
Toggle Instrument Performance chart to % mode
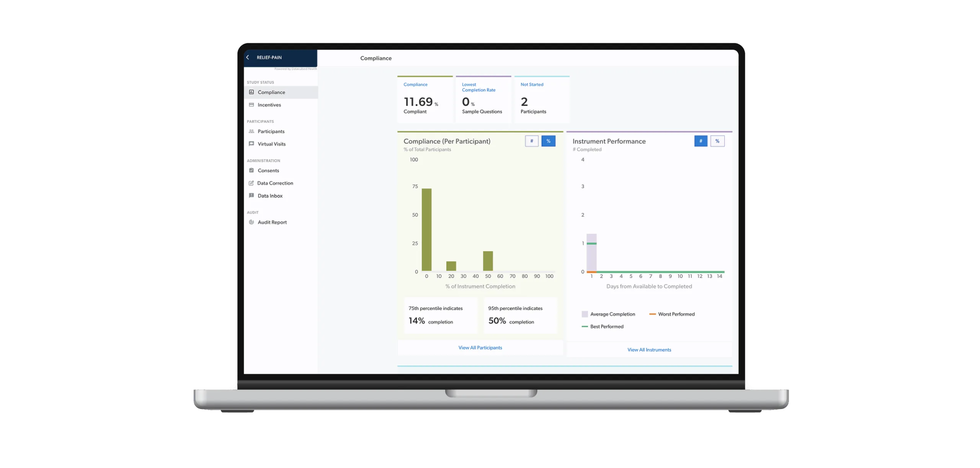coord(717,141)
